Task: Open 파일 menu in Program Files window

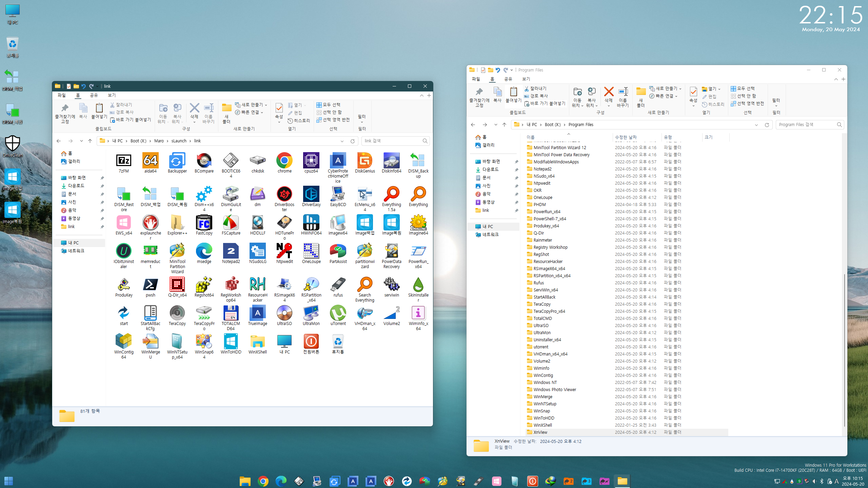Action: 476,79
